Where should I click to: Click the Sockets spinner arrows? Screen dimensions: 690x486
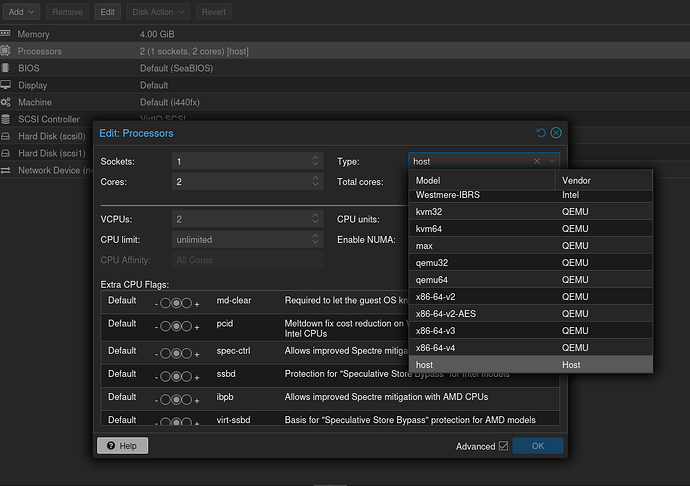click(x=316, y=161)
